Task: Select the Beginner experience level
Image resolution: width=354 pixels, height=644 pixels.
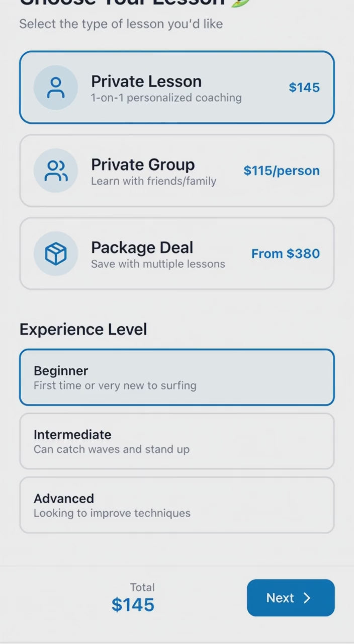Action: pos(177,377)
